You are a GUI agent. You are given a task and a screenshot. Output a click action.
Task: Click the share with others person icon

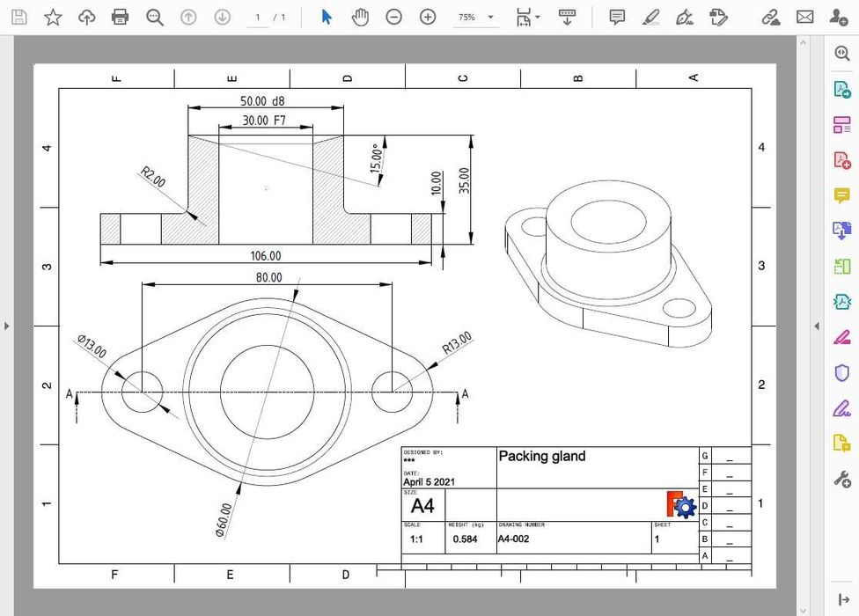click(x=838, y=17)
